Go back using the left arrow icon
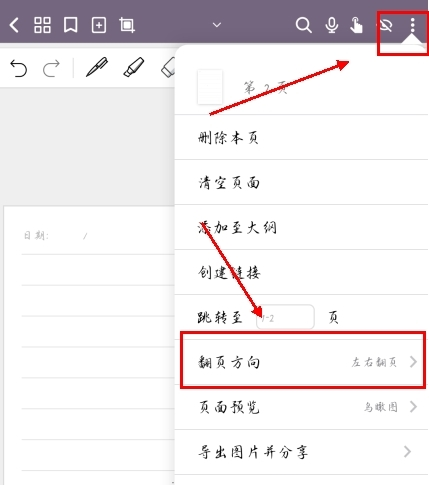 (x=14, y=25)
